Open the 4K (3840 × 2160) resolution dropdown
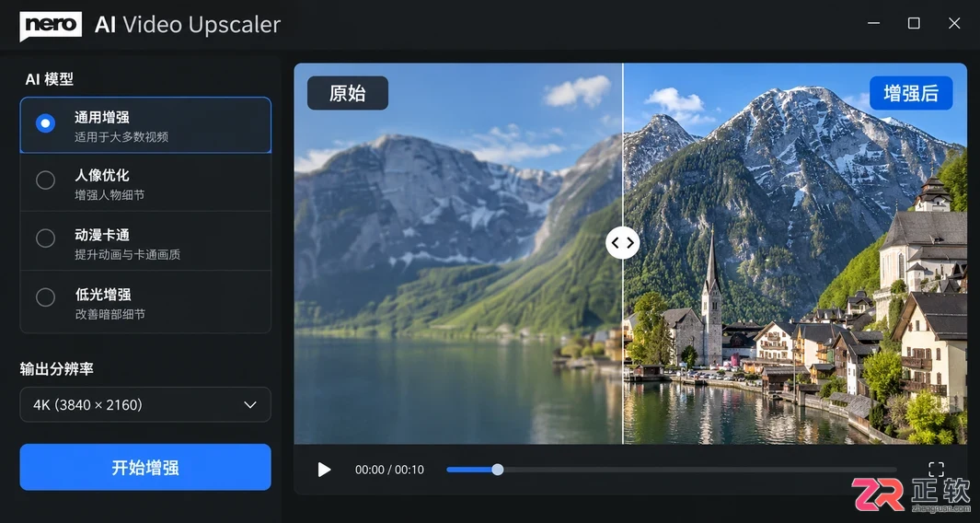The image size is (980, 523). [145, 405]
